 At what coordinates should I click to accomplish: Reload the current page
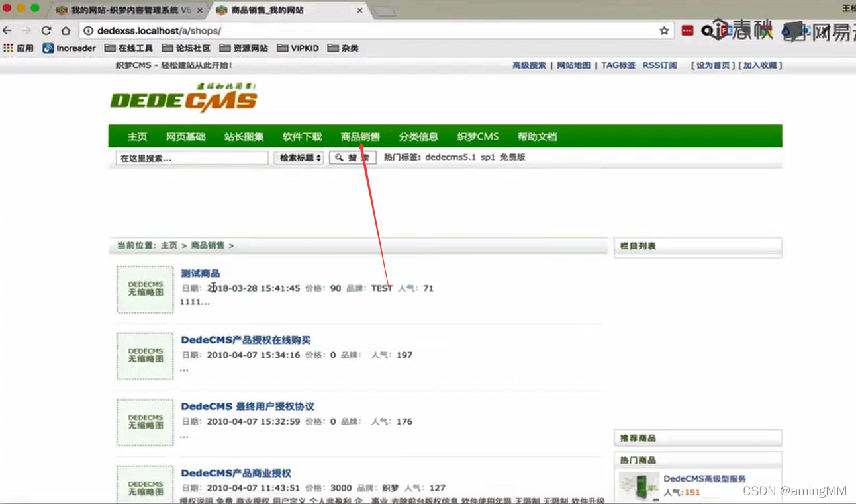[x=45, y=30]
